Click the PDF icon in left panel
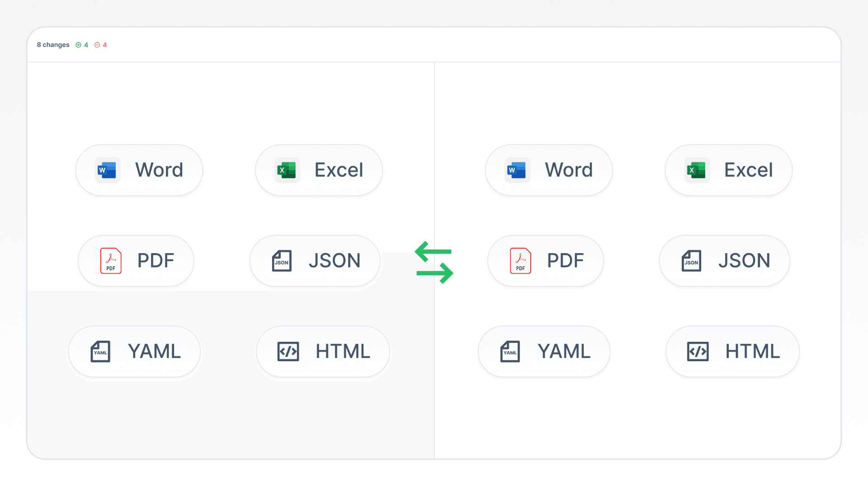Image resolution: width=868 pixels, height=486 pixels. [111, 261]
